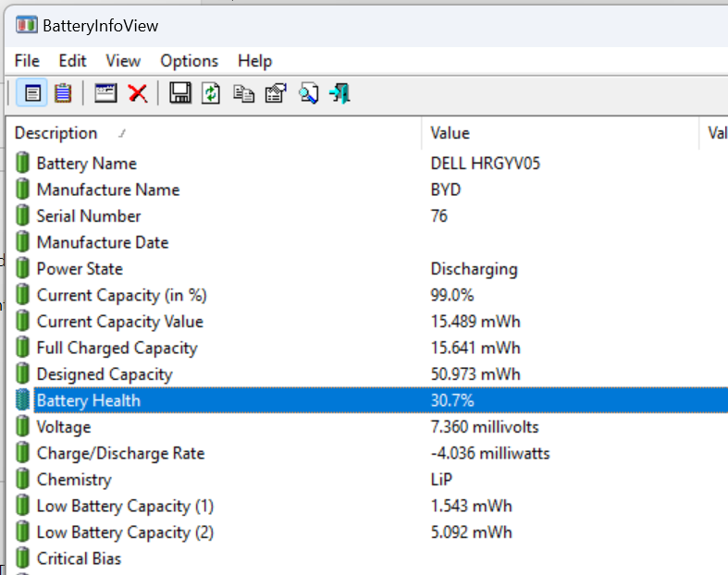Select the Current Capacity Value row
Viewport: 728px width, 575px height.
367,321
